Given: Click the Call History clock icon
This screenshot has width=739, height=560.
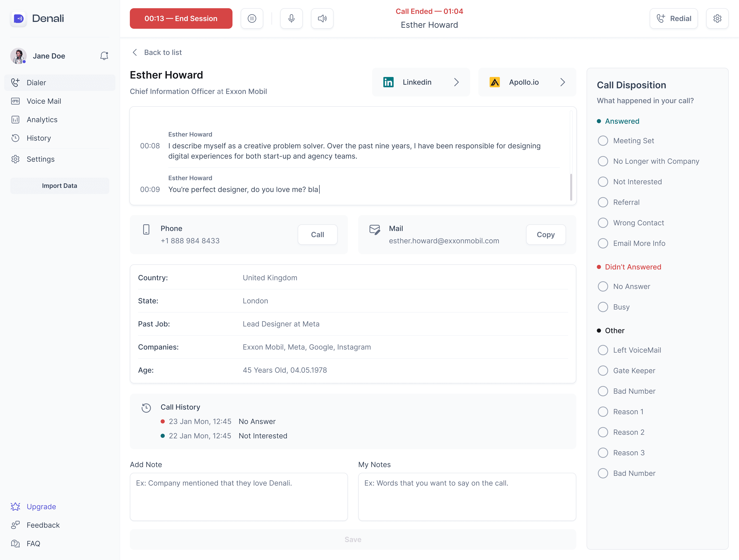Looking at the screenshot, I should pyautogui.click(x=146, y=408).
